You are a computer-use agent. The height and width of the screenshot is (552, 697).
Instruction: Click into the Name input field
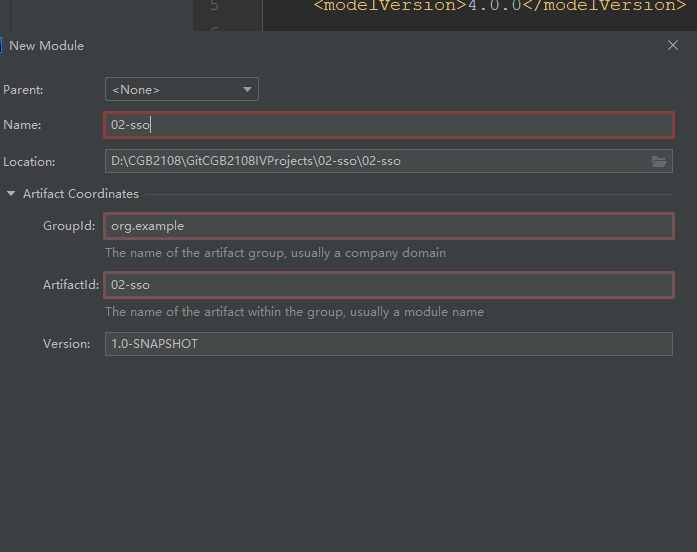[x=389, y=125]
